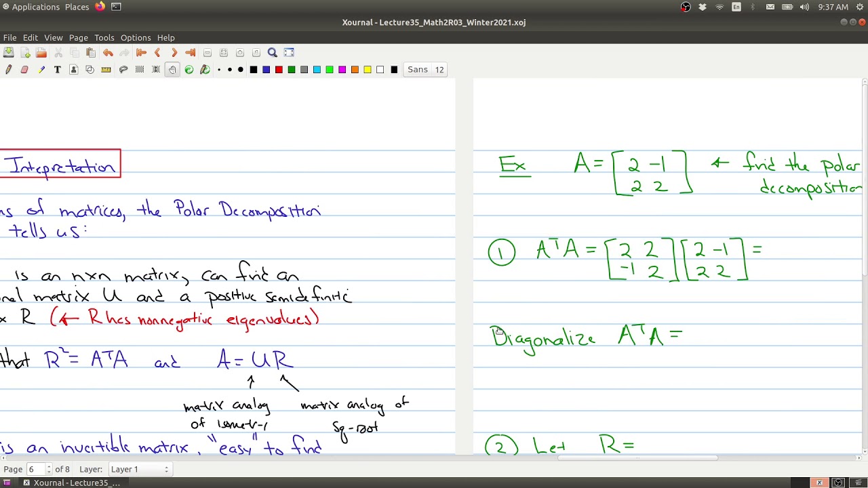Select the Lasso region selection tool
The image size is (868, 488).
[x=123, y=70]
